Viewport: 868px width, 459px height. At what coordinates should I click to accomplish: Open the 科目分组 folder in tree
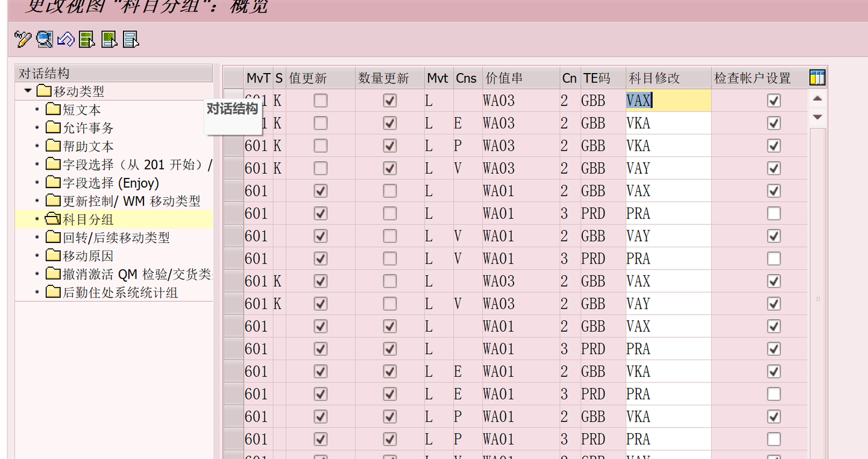point(88,220)
